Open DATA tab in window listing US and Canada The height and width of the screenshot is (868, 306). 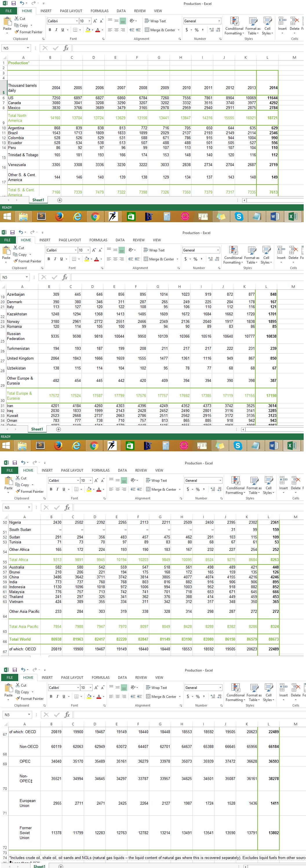coord(121,11)
